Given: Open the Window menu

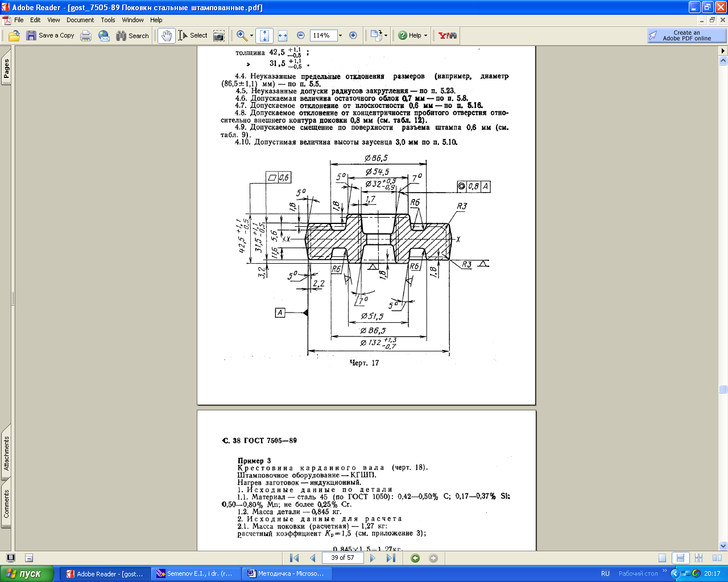Looking at the screenshot, I should (133, 20).
